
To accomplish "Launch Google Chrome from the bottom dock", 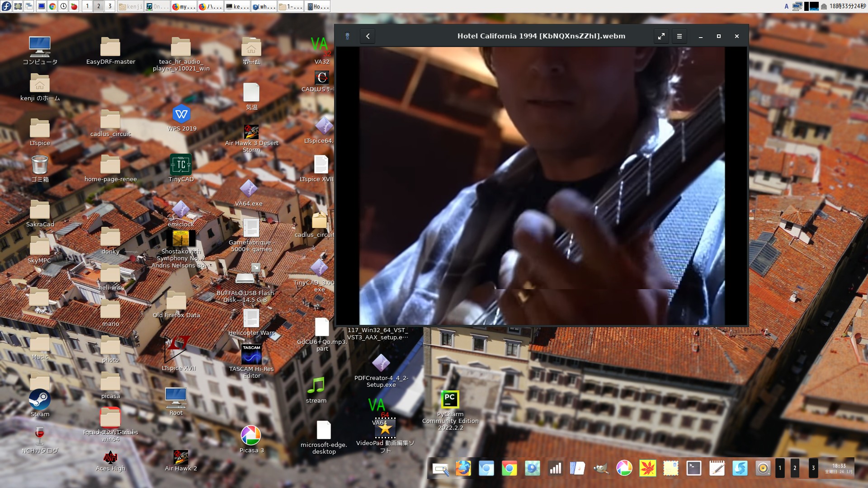I will [x=509, y=469].
